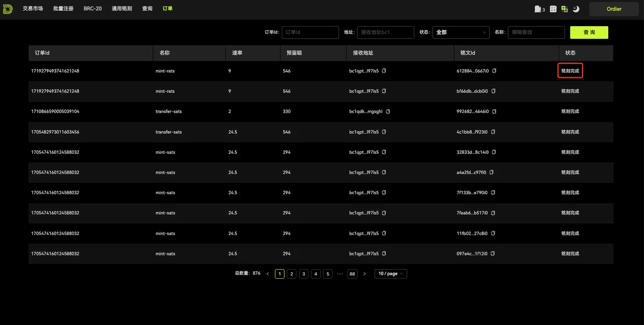Select current page 1 button
The image size is (644, 325).
280,274
